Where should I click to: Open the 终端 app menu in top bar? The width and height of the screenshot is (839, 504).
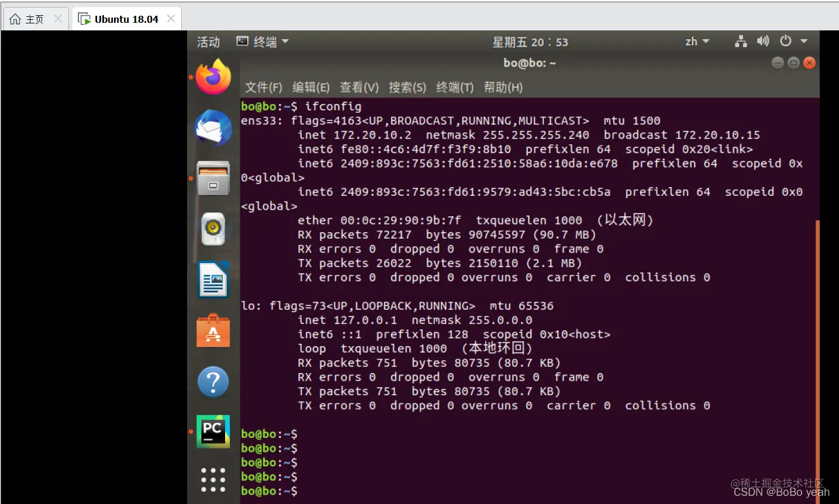point(263,42)
